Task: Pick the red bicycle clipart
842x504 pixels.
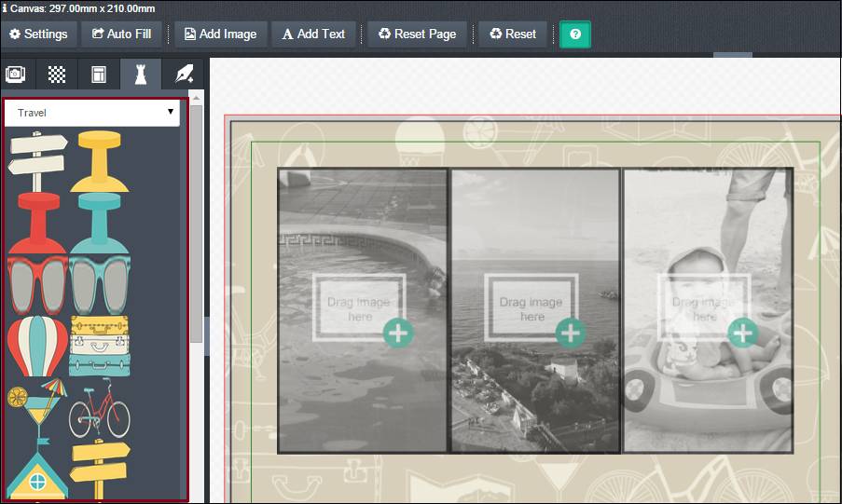Action: (x=99, y=407)
